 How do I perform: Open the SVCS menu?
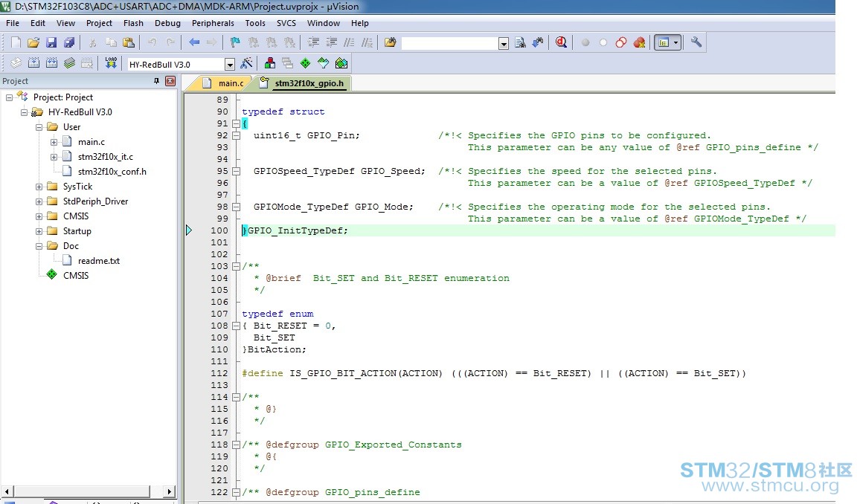pos(286,23)
